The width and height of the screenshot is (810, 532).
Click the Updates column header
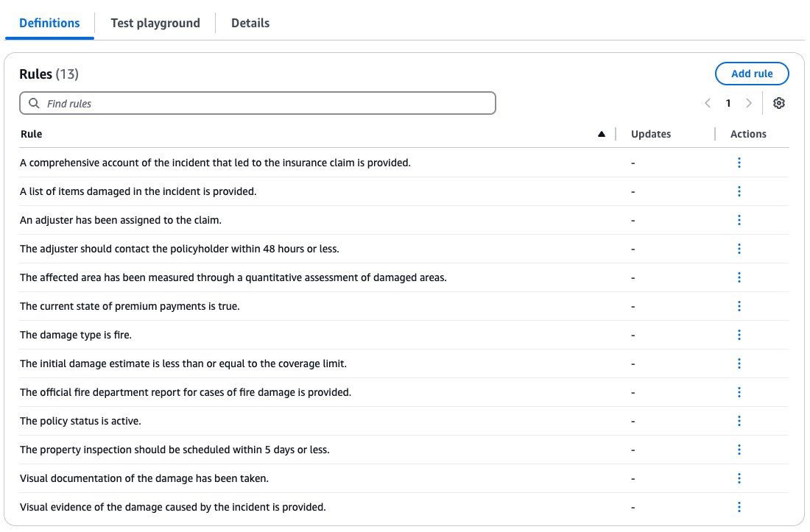[x=651, y=134]
